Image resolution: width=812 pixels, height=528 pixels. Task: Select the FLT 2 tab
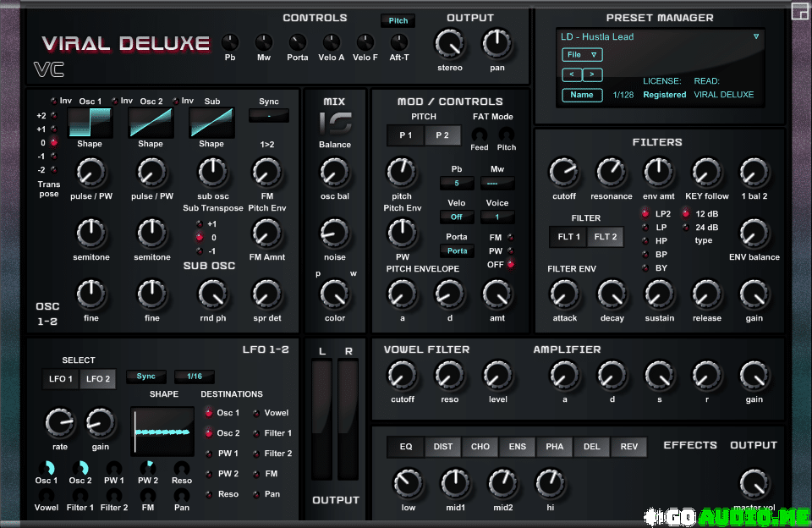(606, 237)
